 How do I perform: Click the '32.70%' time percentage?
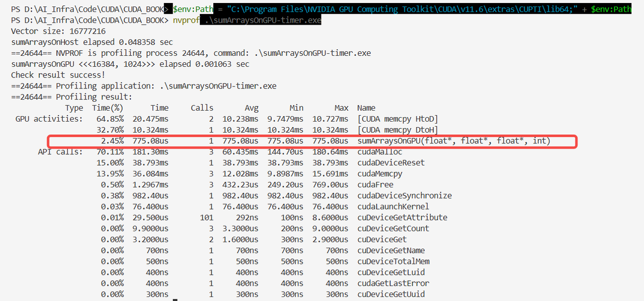[110, 130]
